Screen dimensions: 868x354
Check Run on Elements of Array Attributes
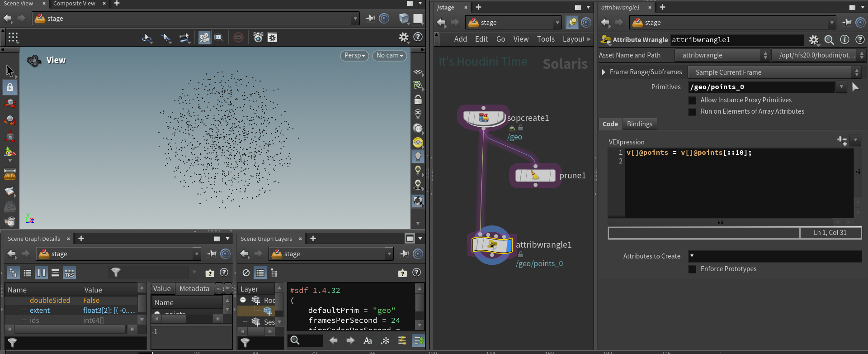(692, 112)
